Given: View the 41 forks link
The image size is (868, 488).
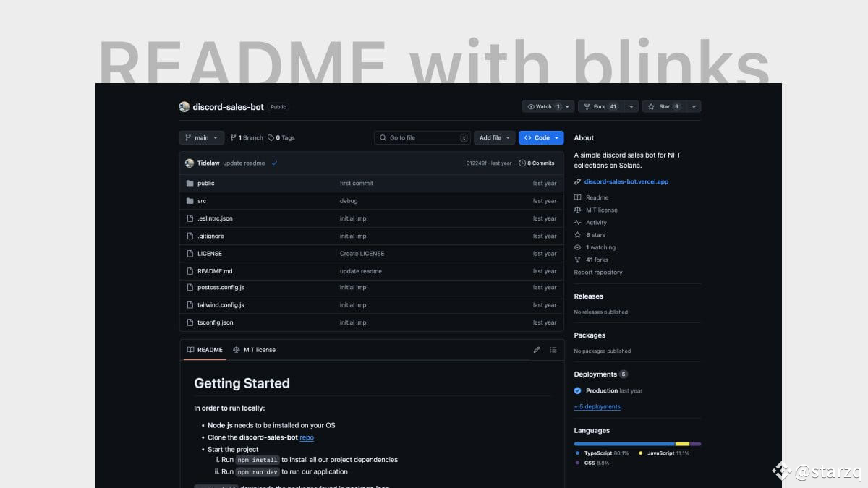Looking at the screenshot, I should [592, 260].
